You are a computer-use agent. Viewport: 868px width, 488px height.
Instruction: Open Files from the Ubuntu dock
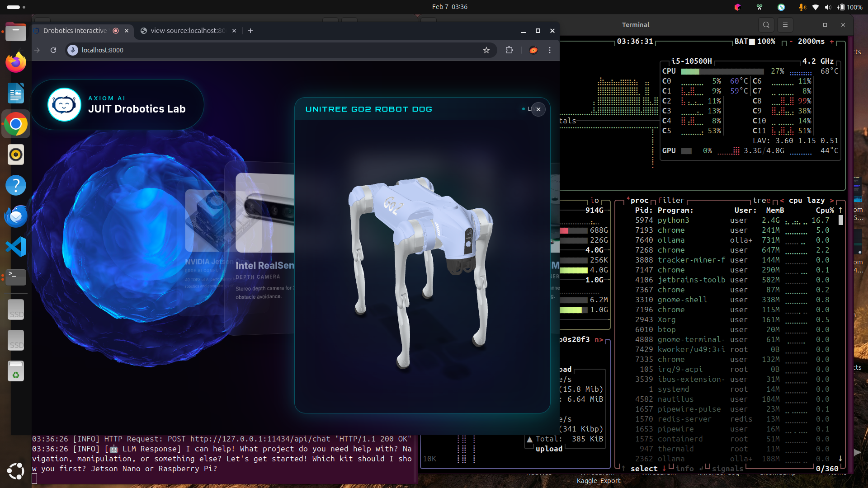click(x=16, y=32)
